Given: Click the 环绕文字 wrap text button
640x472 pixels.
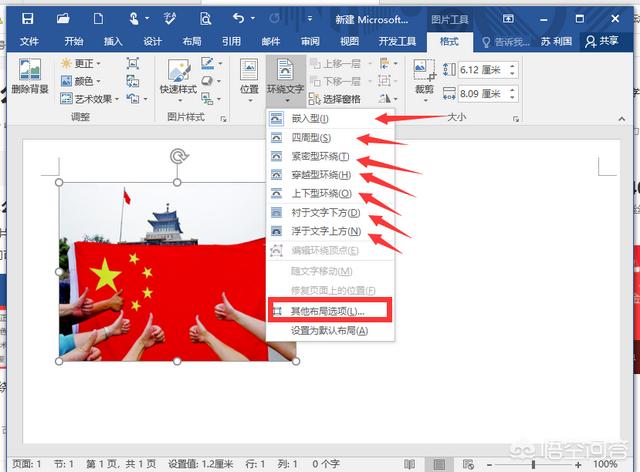Looking at the screenshot, I should coord(285,80).
